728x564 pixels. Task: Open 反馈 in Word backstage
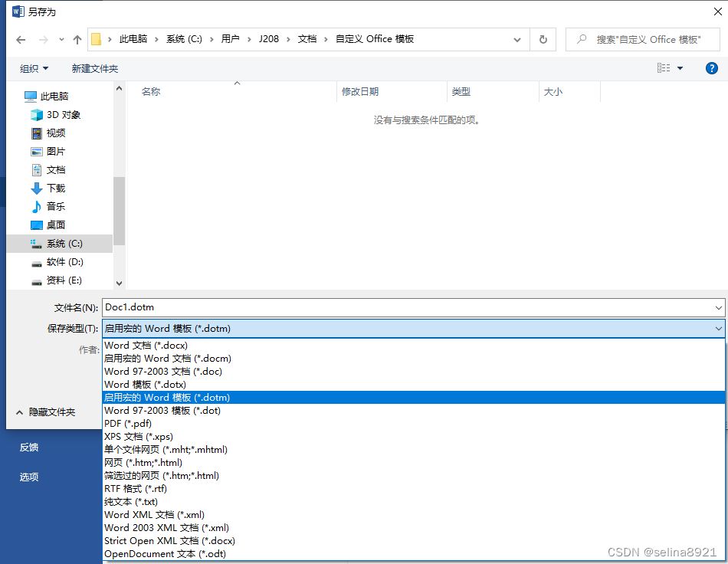(29, 448)
